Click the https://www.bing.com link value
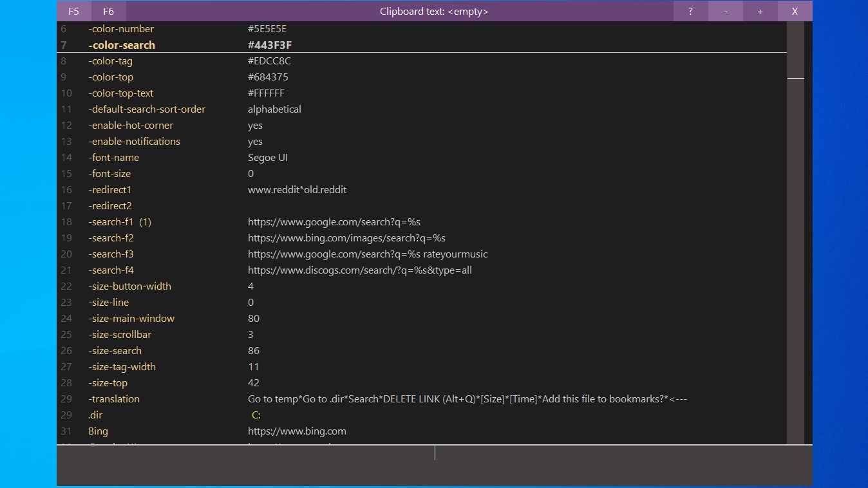The height and width of the screenshot is (488, 868). click(297, 431)
